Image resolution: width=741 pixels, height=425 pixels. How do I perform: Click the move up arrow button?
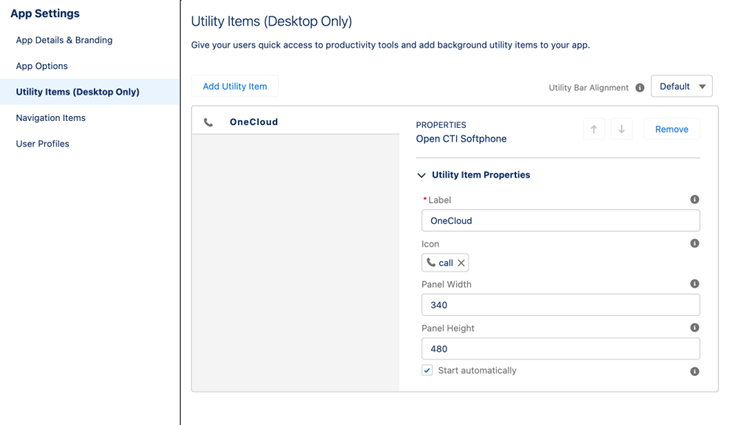pyautogui.click(x=594, y=129)
